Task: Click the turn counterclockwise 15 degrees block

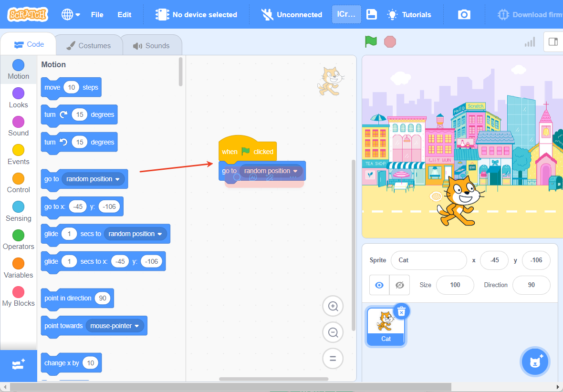Action: [x=79, y=143]
